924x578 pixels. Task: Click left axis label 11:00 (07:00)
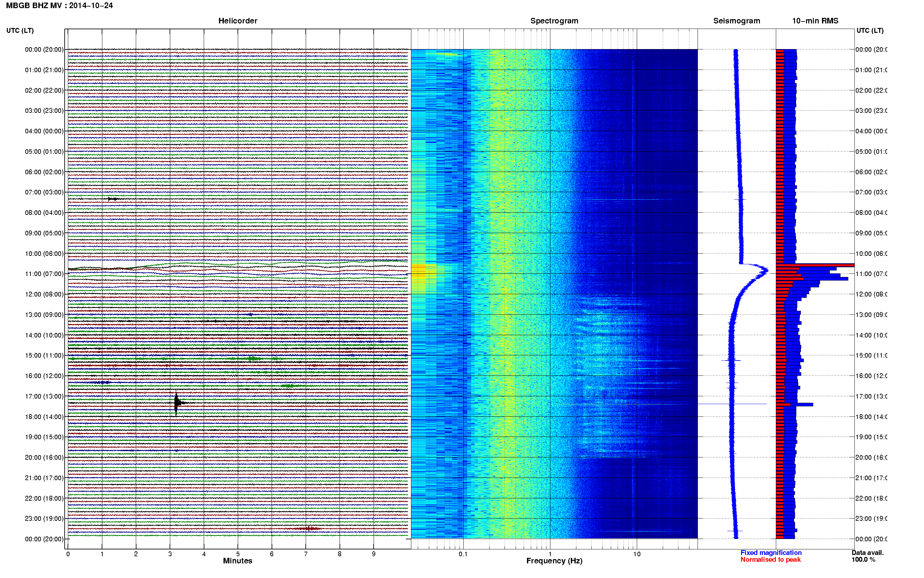pos(44,274)
